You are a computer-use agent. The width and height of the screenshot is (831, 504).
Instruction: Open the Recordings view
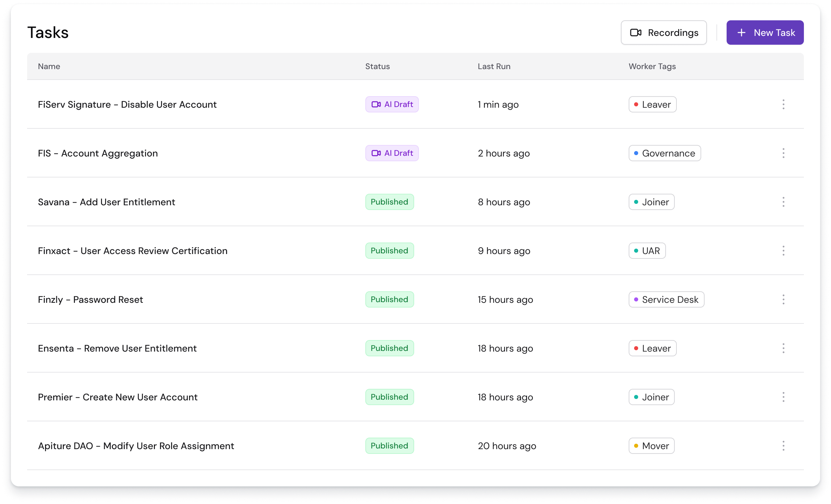point(664,33)
